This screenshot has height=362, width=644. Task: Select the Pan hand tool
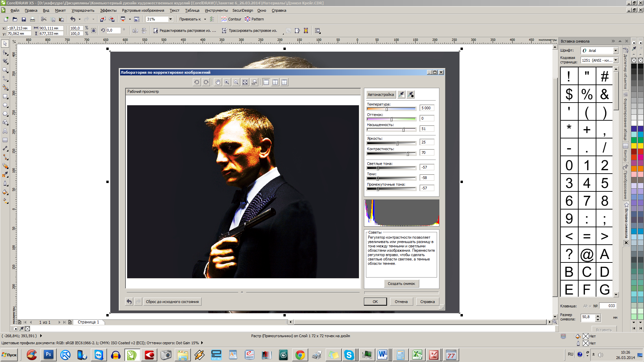point(218,82)
